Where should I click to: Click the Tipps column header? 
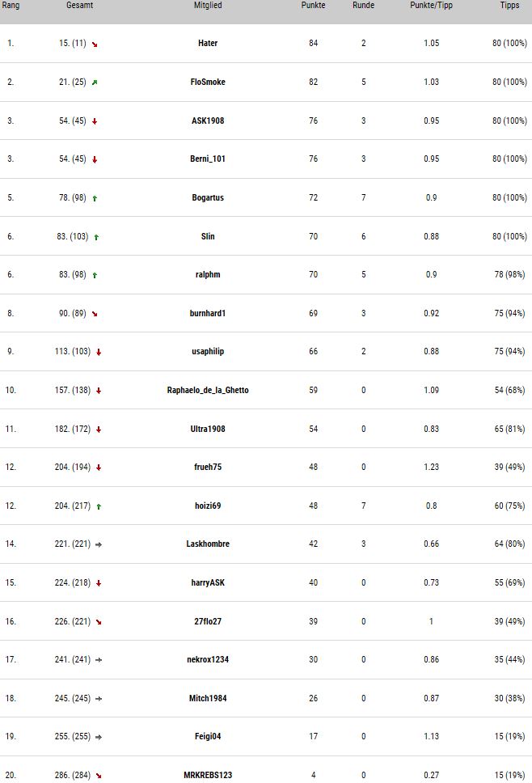(509, 6)
